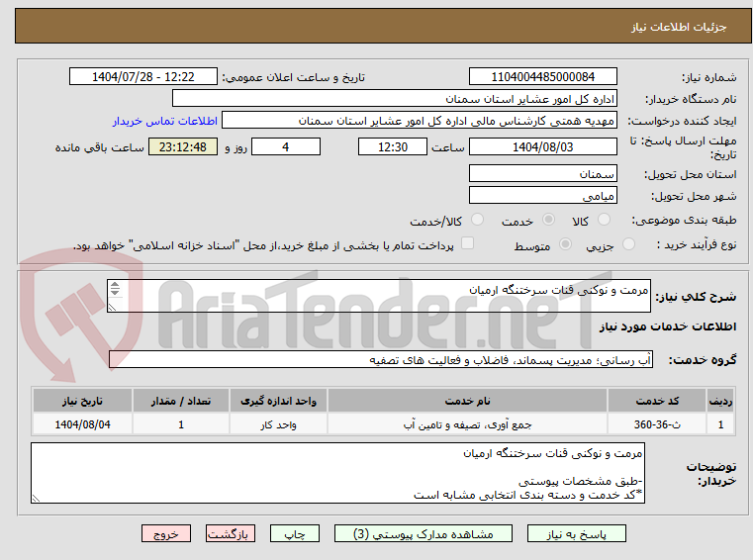Click the buyer notes text area

(x=337, y=473)
